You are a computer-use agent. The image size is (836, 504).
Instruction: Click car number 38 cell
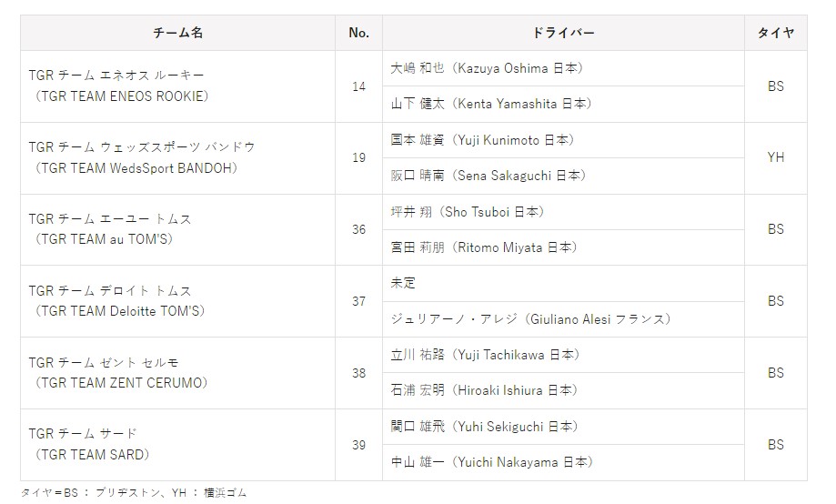tap(358, 373)
